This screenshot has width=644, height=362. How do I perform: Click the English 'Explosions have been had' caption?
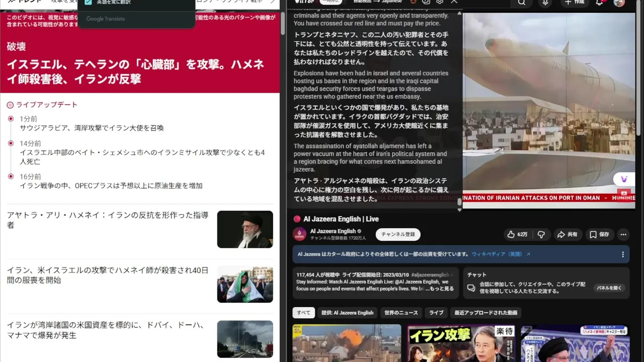coord(371,84)
